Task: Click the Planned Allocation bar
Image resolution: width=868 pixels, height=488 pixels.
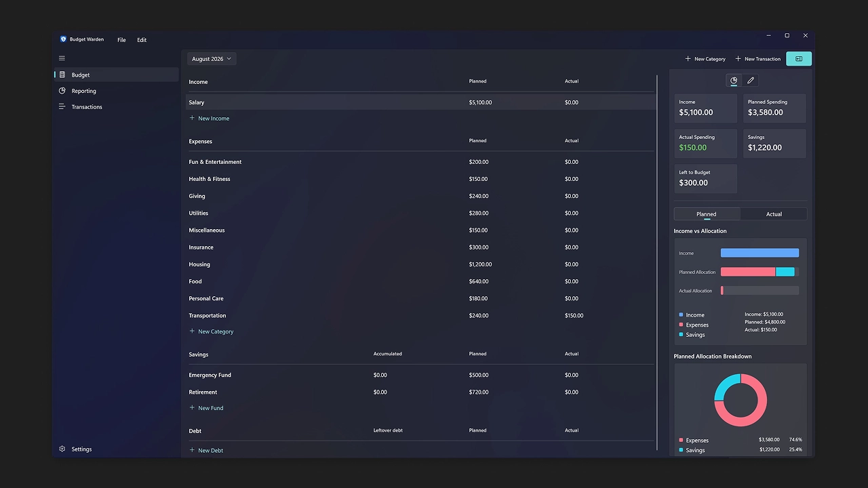Action: tap(759, 272)
